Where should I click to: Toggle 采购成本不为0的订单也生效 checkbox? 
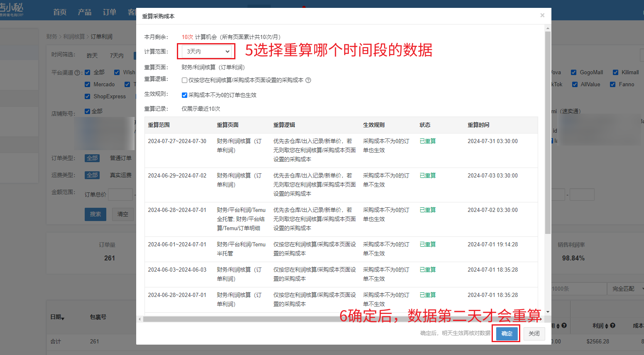[x=184, y=95]
